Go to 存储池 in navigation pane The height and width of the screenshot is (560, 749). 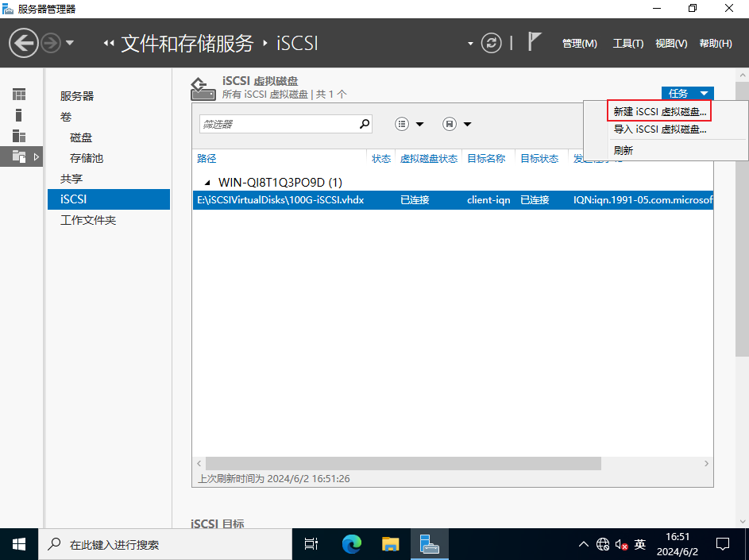tap(87, 158)
